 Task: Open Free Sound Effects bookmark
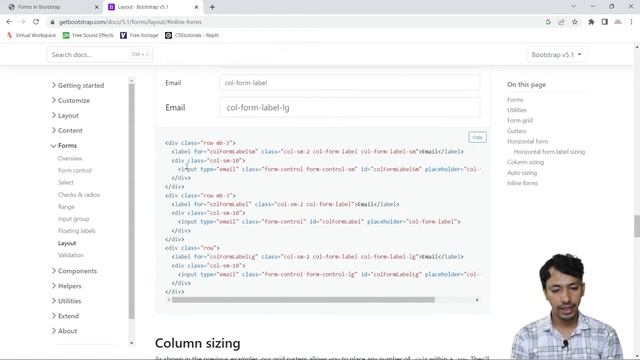[x=88, y=36]
